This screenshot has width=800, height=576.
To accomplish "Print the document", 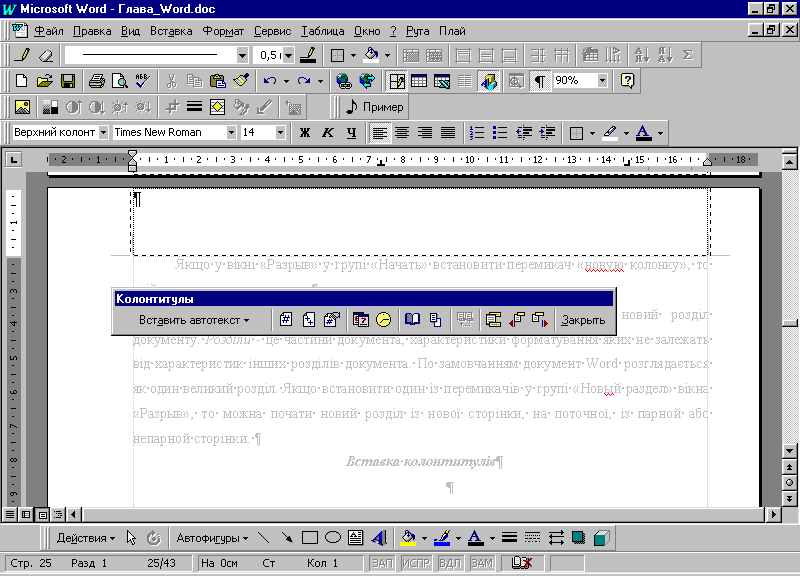I will [96, 81].
